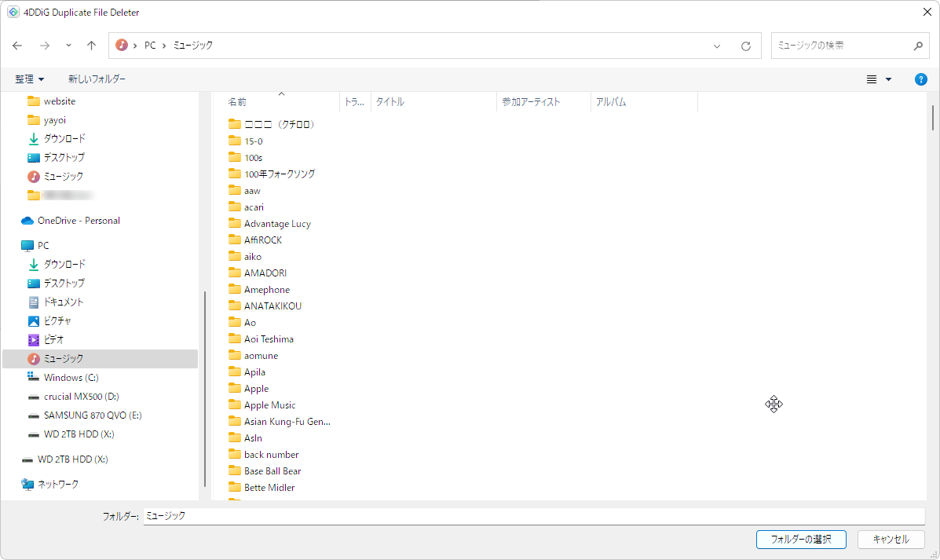Select the 15-0 folder
The width and height of the screenshot is (940, 560).
(x=246, y=141)
